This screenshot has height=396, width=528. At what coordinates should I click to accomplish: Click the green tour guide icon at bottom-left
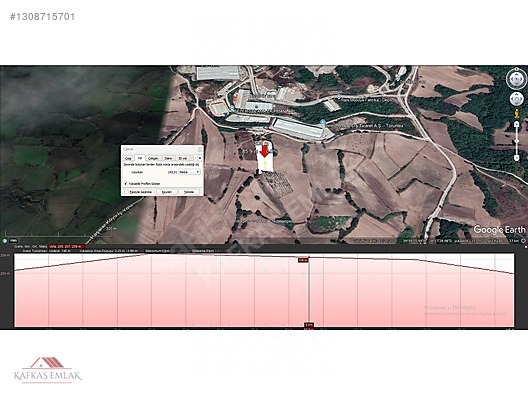point(4,241)
